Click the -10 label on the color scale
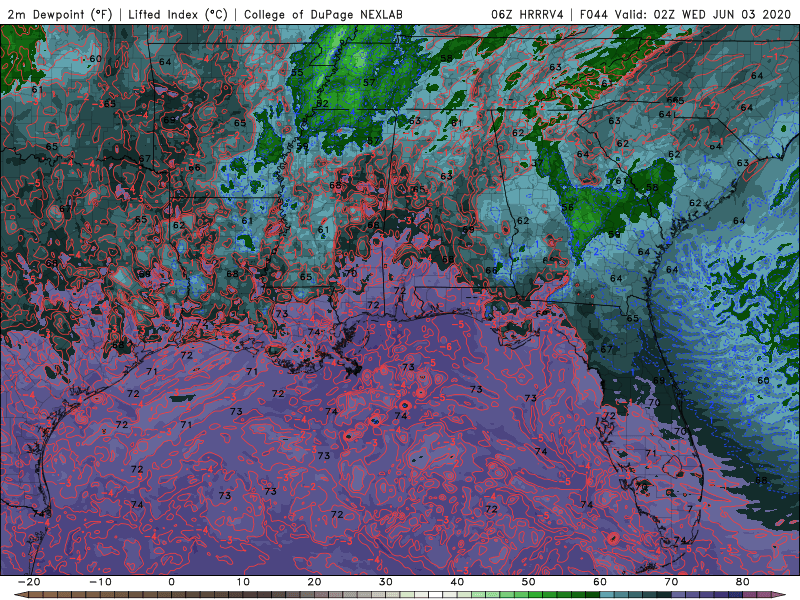 [x=99, y=582]
